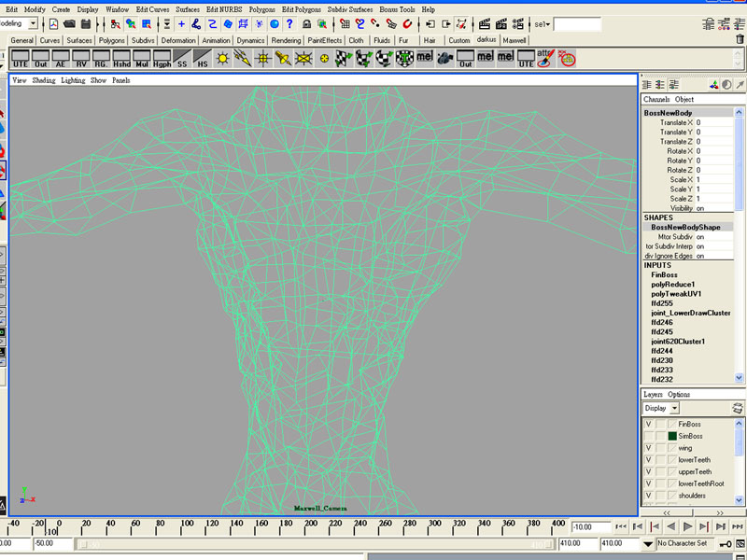The image size is (747, 560).
Task: Click the surfaces selection mask icon
Action: (x=228, y=24)
